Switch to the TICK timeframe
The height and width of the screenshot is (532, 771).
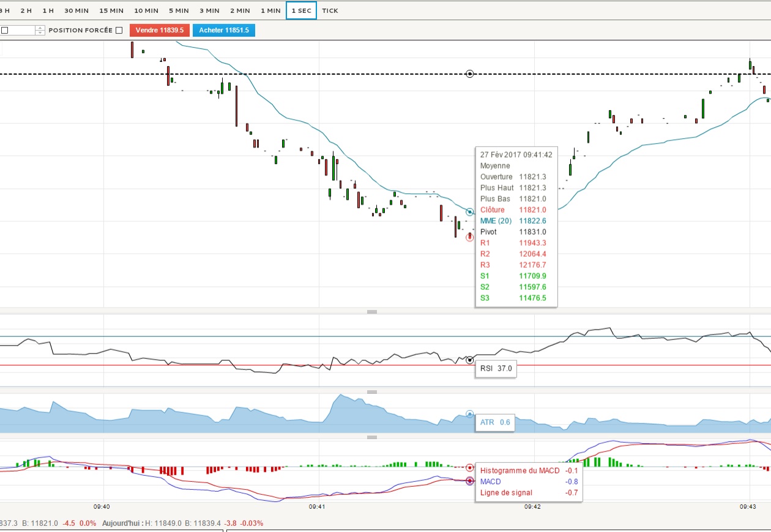tap(330, 11)
